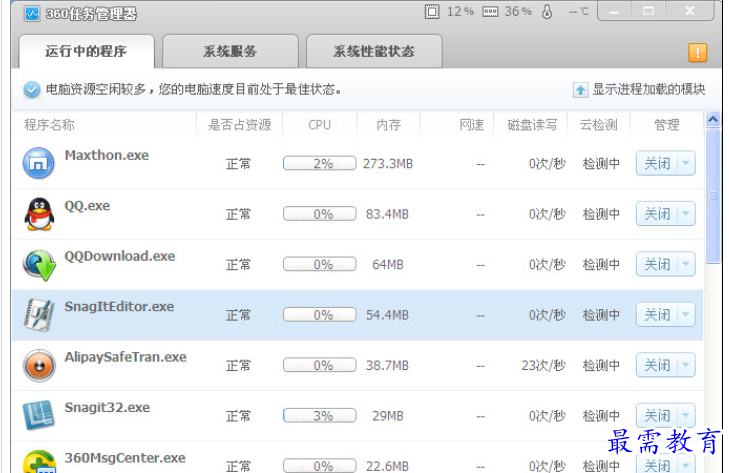This screenshot has height=473, width=729.
Task: Click the 83.4MB memory value
Action: [387, 214]
